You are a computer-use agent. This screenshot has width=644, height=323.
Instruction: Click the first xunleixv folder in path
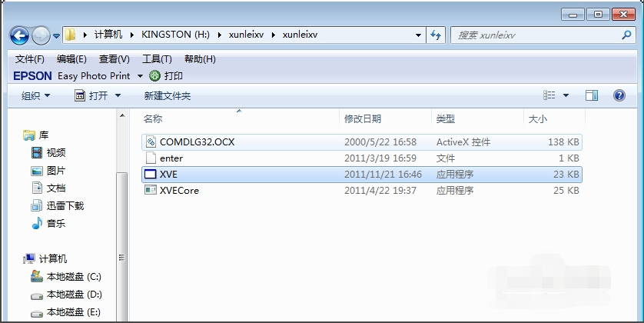[246, 35]
